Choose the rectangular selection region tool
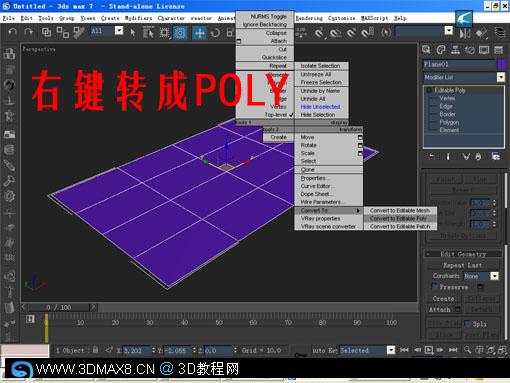This screenshot has height=383, width=510. pos(164,33)
